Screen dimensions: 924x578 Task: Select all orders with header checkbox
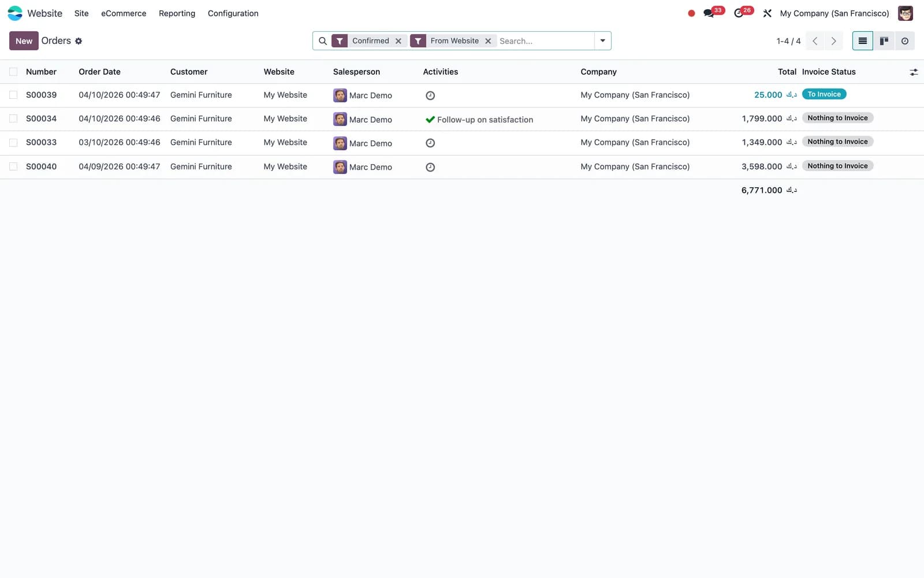[13, 72]
